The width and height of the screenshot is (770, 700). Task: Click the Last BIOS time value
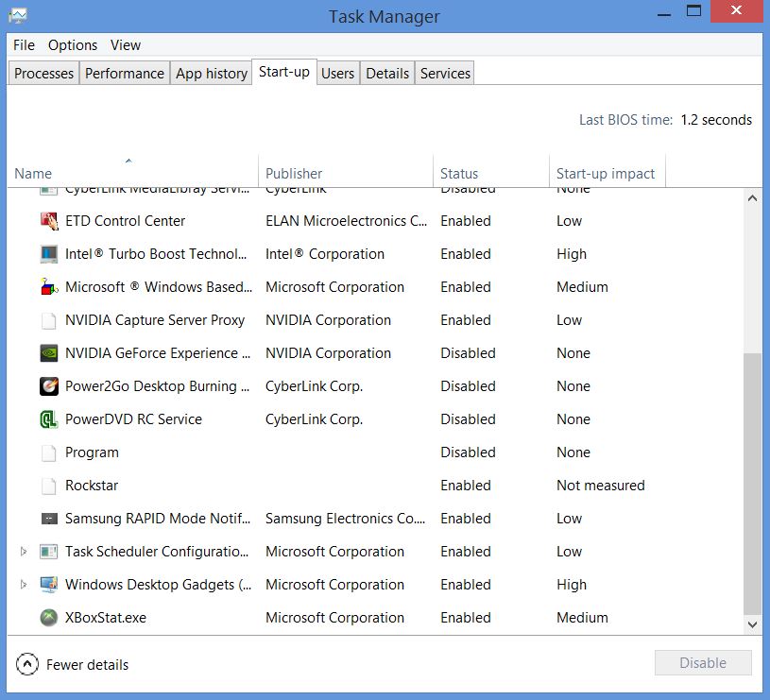716,120
